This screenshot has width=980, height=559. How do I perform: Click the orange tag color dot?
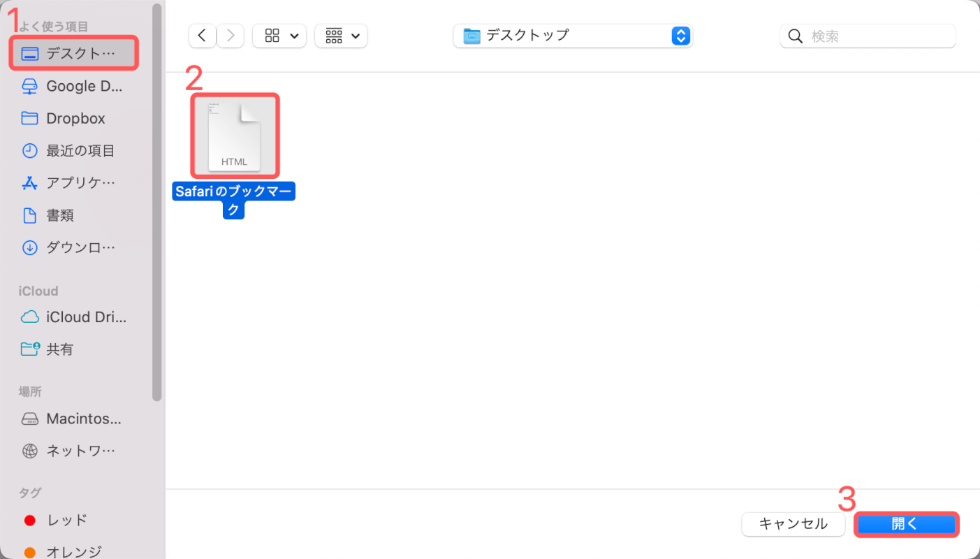(30, 552)
